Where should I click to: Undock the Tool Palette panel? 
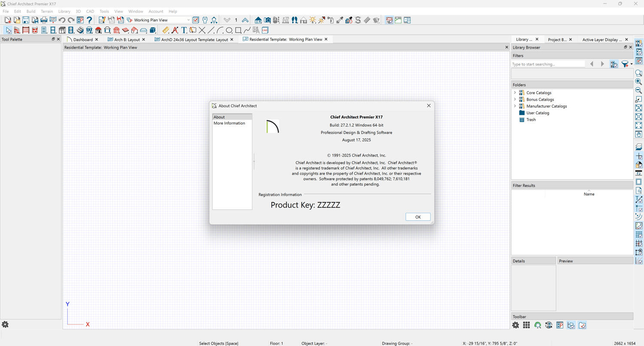[53, 39]
